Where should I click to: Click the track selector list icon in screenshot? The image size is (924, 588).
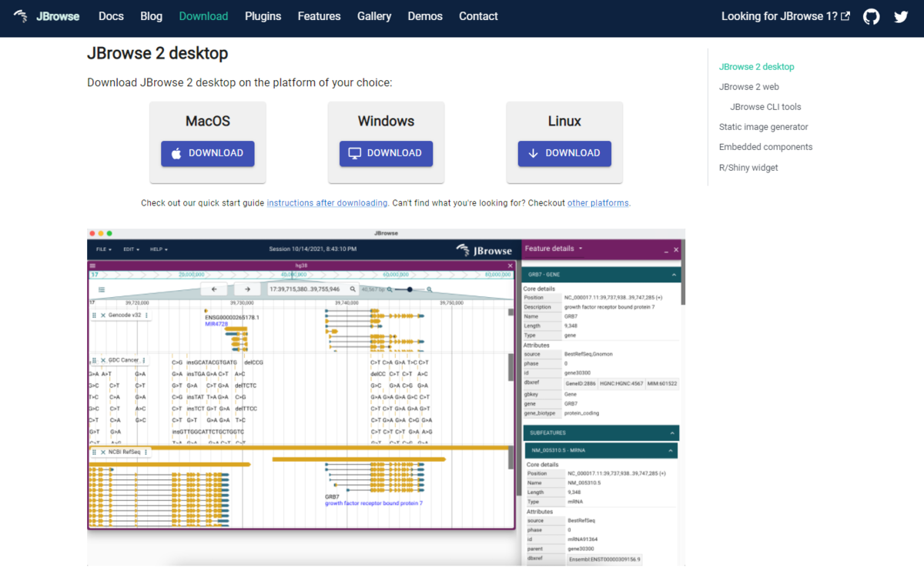click(x=101, y=290)
